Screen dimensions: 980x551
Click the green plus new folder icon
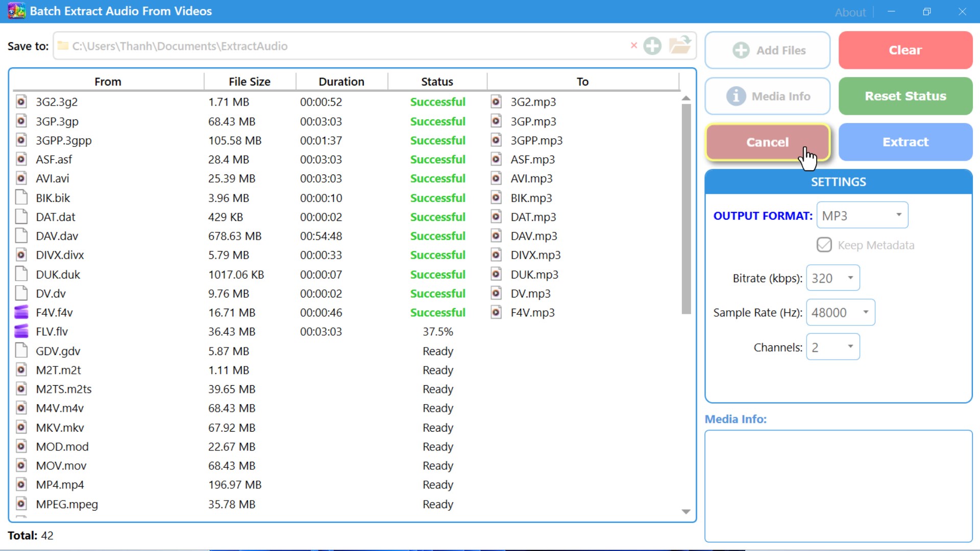click(x=652, y=46)
